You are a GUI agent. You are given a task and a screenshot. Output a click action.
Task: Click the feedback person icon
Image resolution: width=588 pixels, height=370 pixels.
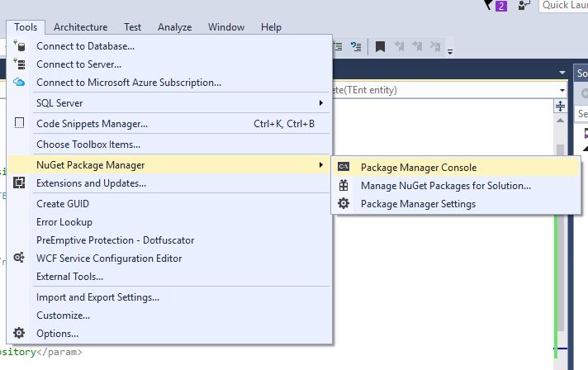(x=525, y=6)
